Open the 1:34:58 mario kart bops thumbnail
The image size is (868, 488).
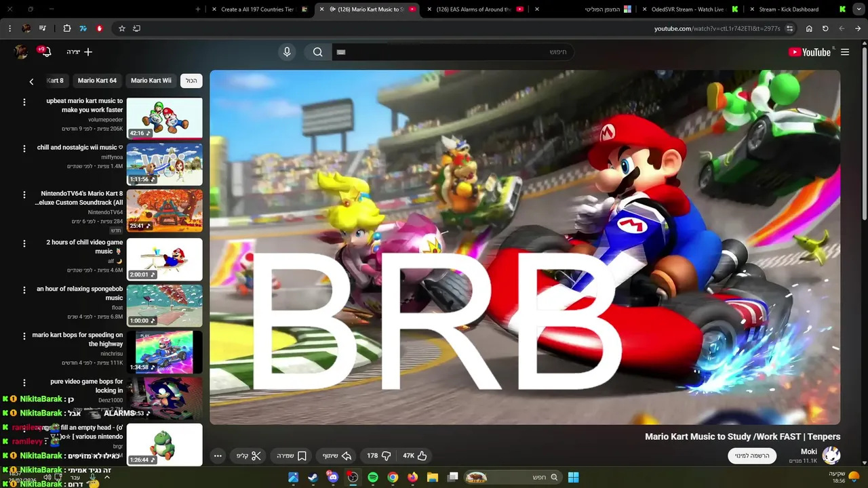[x=165, y=352]
